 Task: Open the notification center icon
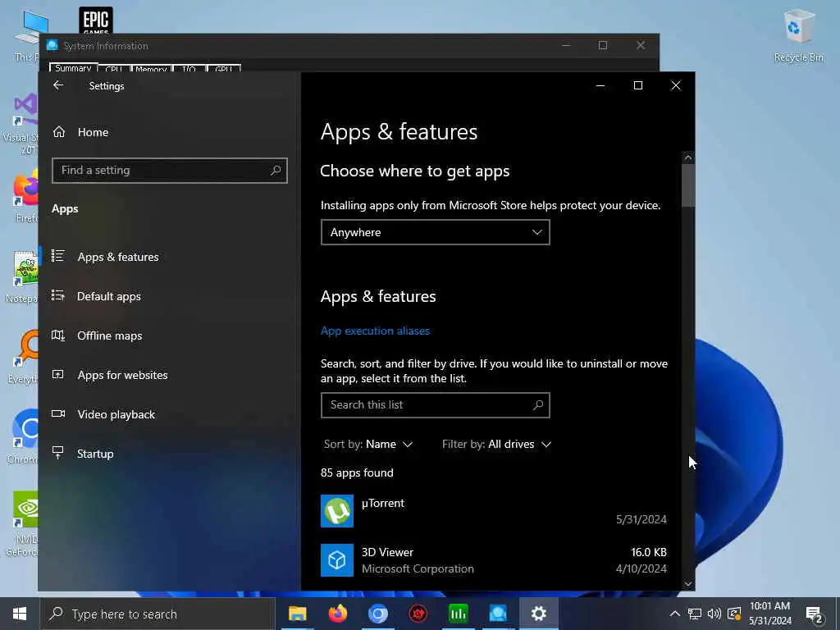(x=814, y=614)
